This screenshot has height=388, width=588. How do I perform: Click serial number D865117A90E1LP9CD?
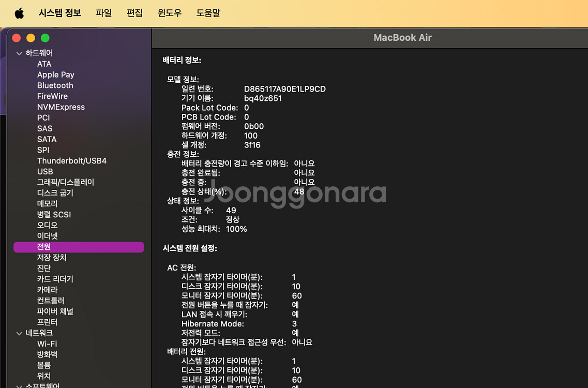pos(284,89)
